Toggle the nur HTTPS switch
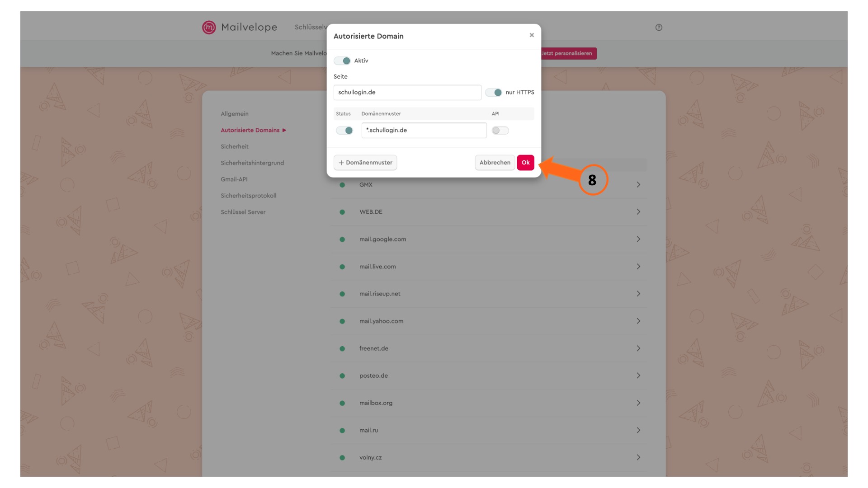The width and height of the screenshot is (868, 488). point(494,92)
